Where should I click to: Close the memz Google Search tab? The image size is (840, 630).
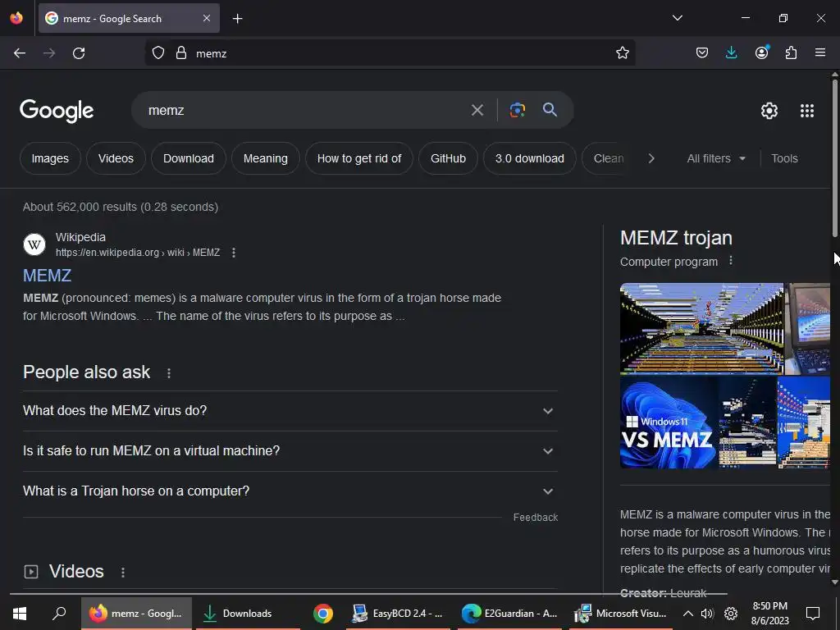[x=207, y=18]
